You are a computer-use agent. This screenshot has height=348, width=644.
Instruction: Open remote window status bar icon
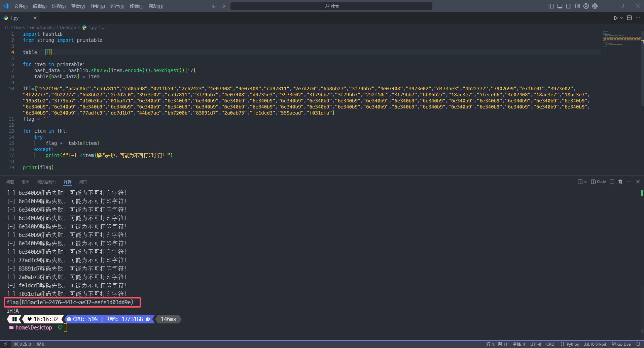[5, 344]
